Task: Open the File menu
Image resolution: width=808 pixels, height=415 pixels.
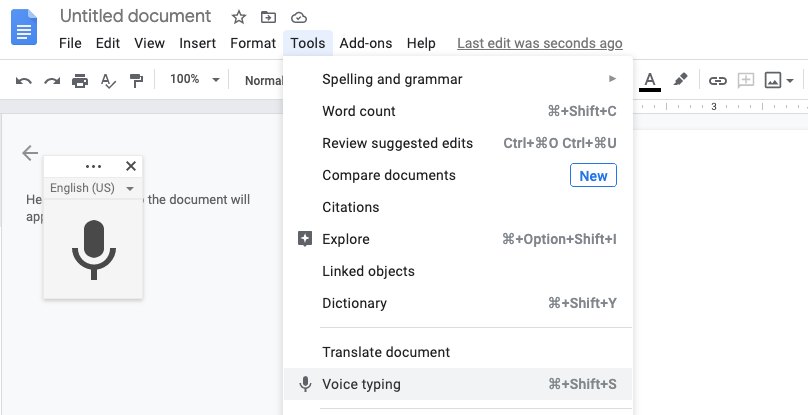Action: [x=70, y=43]
